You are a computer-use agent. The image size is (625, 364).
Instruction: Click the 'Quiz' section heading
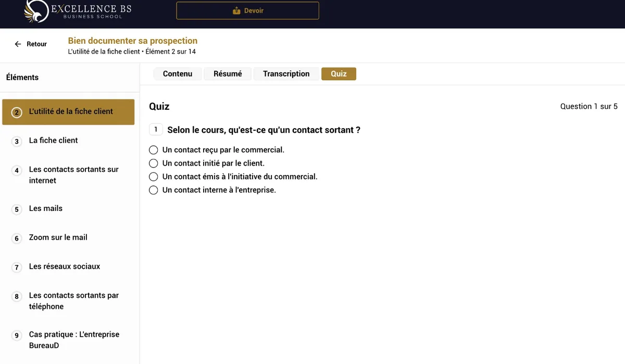159,106
